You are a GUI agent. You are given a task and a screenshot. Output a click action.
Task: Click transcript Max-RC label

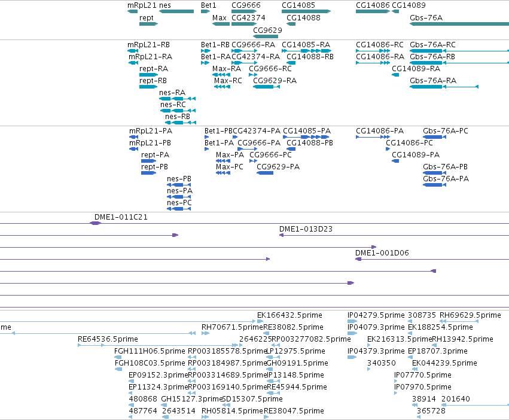click(228, 81)
